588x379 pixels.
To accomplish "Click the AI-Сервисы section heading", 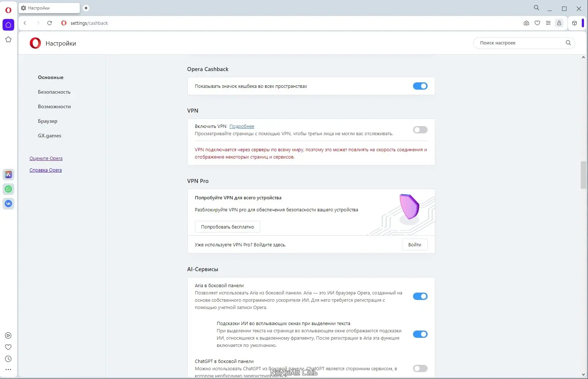I will point(203,269).
